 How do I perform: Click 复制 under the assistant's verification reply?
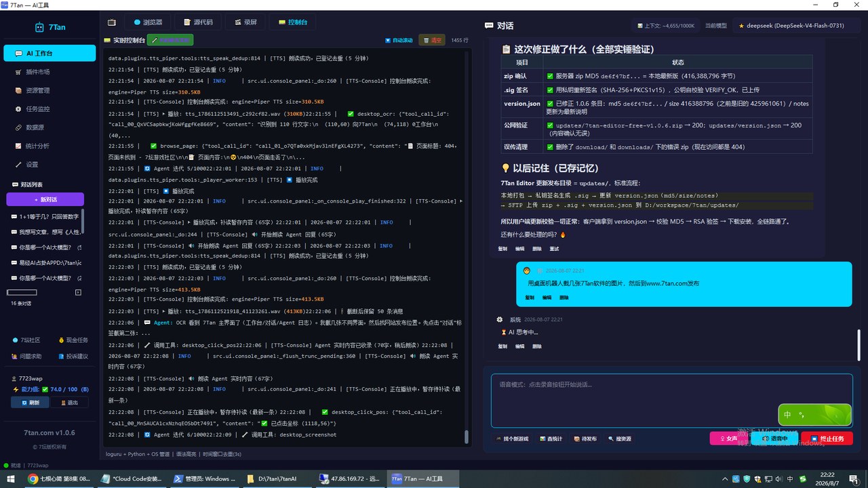coord(502,249)
